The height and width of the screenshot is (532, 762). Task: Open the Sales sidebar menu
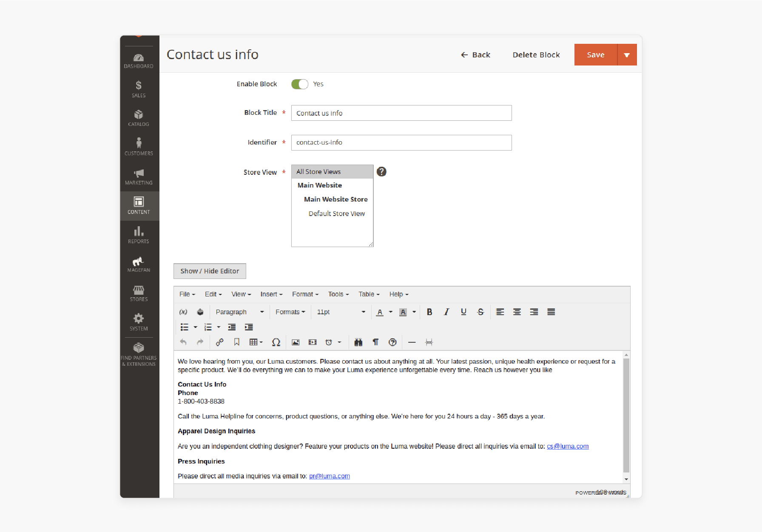click(x=139, y=89)
